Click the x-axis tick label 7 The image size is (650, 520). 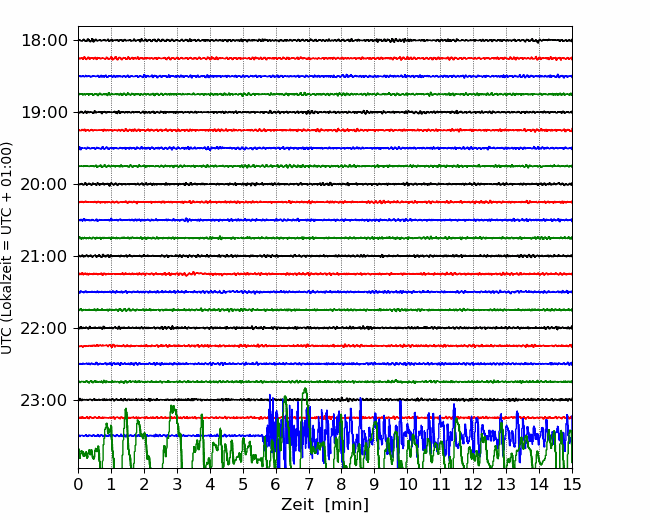(x=309, y=484)
